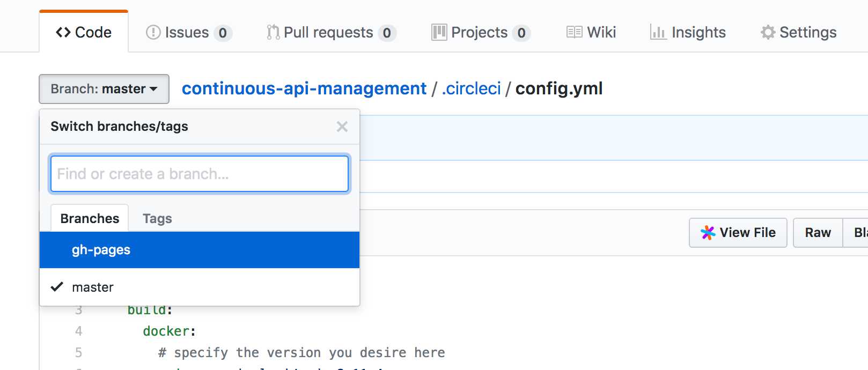The width and height of the screenshot is (868, 370).
Task: Click the Pull requests merge icon
Action: point(273,32)
